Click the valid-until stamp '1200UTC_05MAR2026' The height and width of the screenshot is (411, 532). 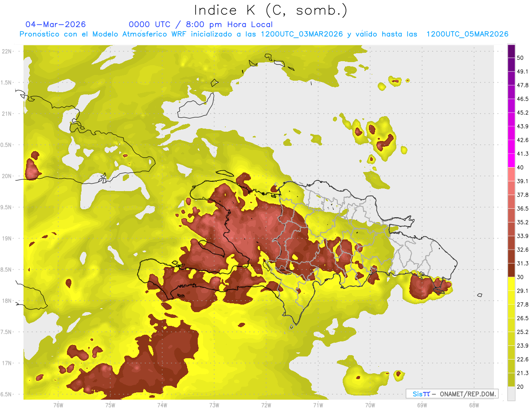(467, 34)
